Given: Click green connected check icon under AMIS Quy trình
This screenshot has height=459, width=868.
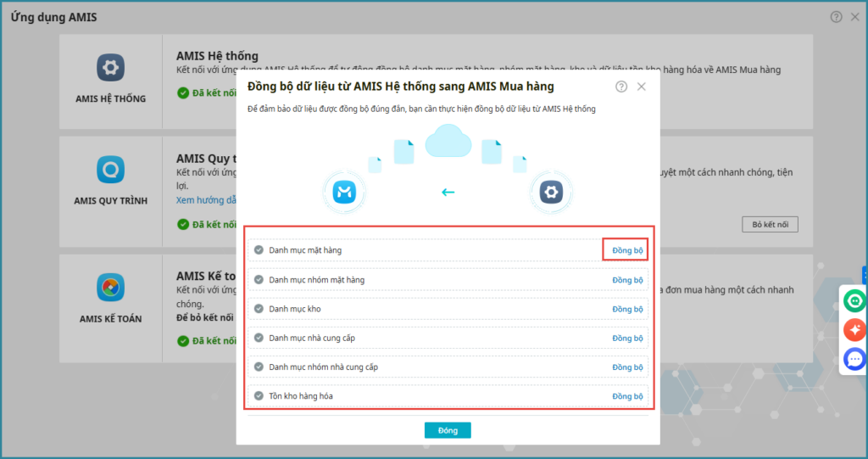Looking at the screenshot, I should tap(183, 225).
